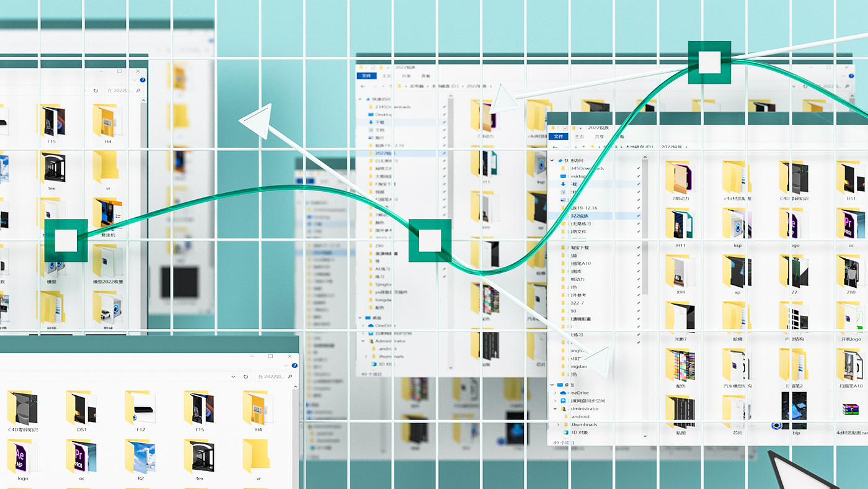Collapse the Administrator node arrow in the right window
This screenshot has width=868, height=489.
pyautogui.click(x=554, y=408)
